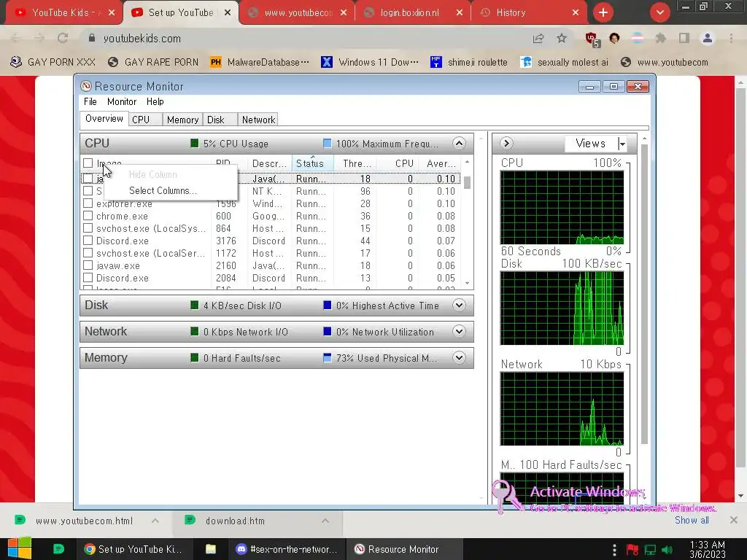Open the File menu in Resource Monitor
The height and width of the screenshot is (560, 747).
(90, 101)
